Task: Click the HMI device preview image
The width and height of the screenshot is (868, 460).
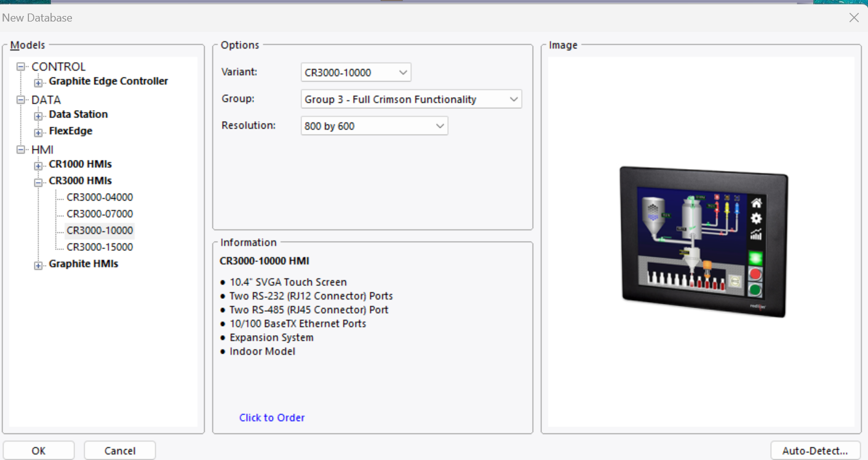Action: (x=704, y=242)
